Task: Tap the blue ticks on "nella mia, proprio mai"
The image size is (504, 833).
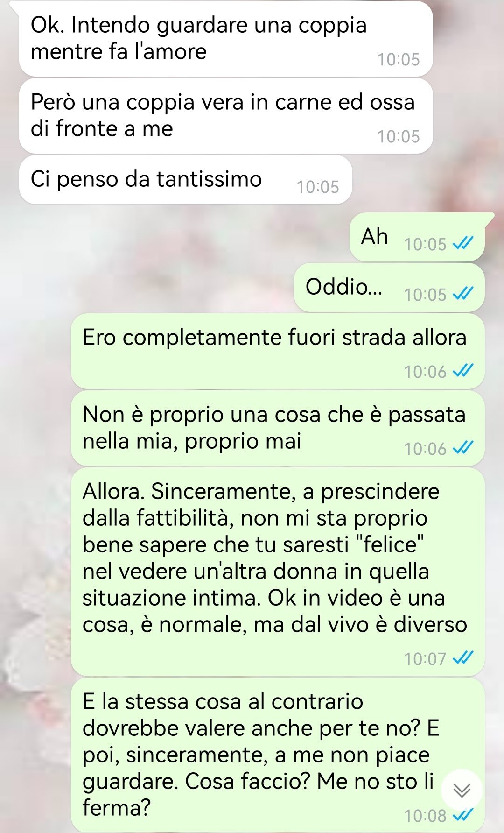Action: (x=463, y=448)
